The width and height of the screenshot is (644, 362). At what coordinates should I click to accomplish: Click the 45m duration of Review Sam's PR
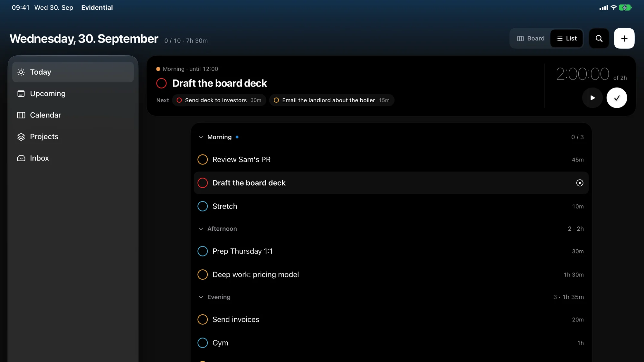(x=578, y=160)
